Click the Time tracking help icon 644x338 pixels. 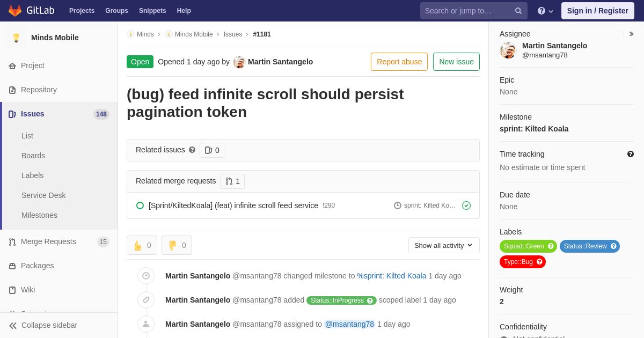tap(631, 154)
